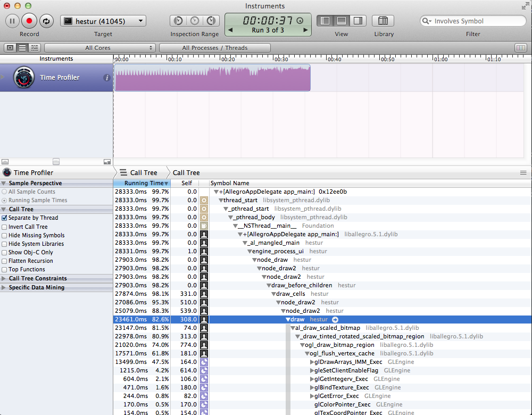Click the Time Profiler info icon
Screen dimensions: 532x415
[106, 78]
